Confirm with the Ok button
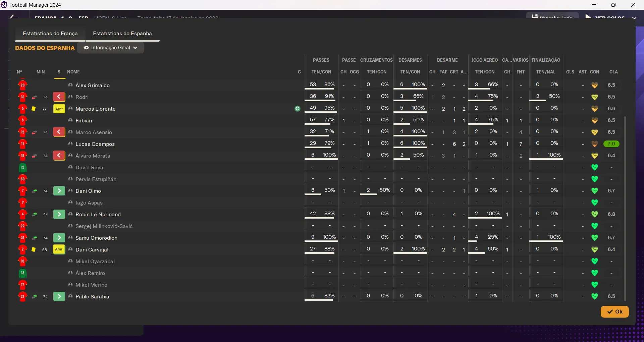Viewport: 644px width, 342px height. (x=614, y=311)
